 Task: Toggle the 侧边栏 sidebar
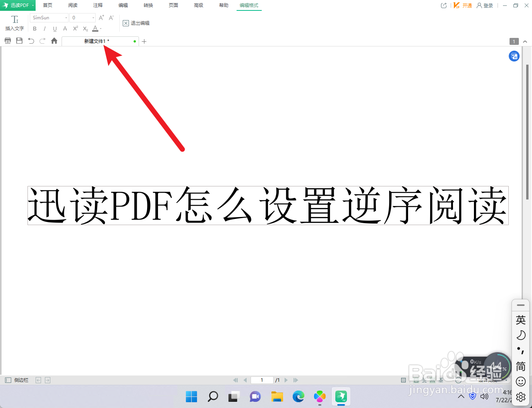[x=17, y=380]
